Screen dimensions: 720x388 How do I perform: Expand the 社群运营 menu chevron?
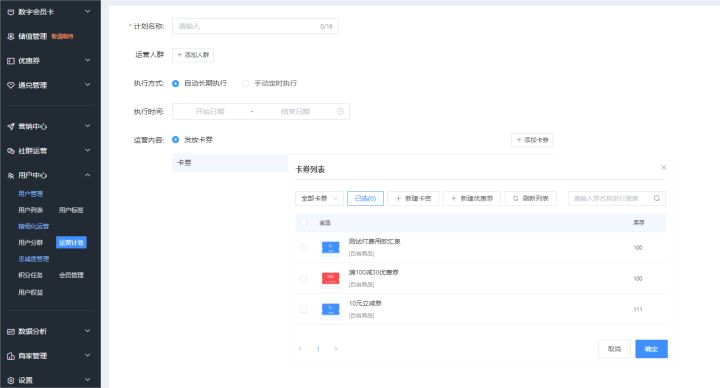[x=87, y=151]
